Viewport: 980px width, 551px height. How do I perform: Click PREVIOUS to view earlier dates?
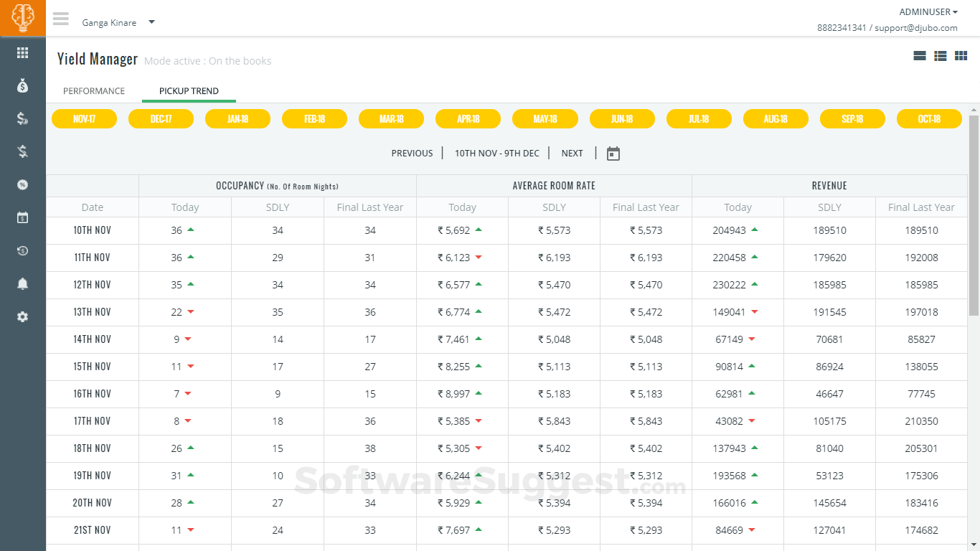412,153
